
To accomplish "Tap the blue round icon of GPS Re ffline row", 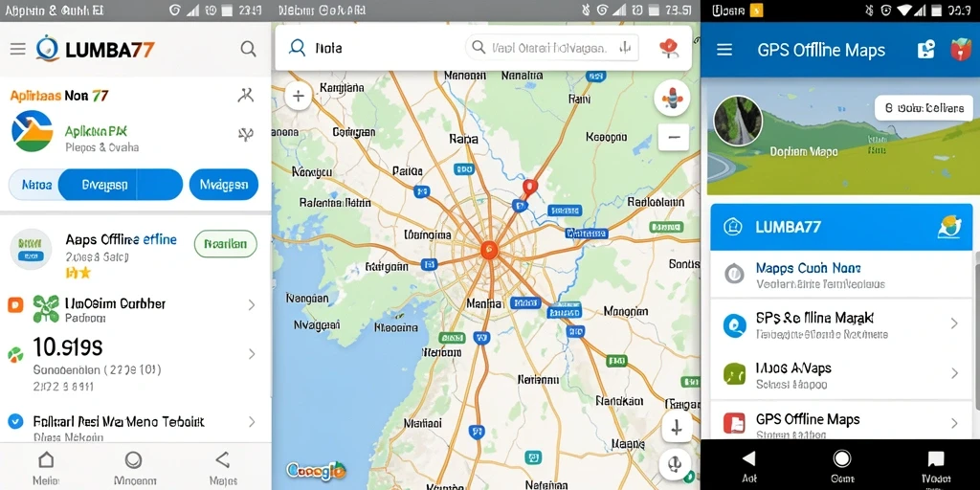I will click(734, 325).
